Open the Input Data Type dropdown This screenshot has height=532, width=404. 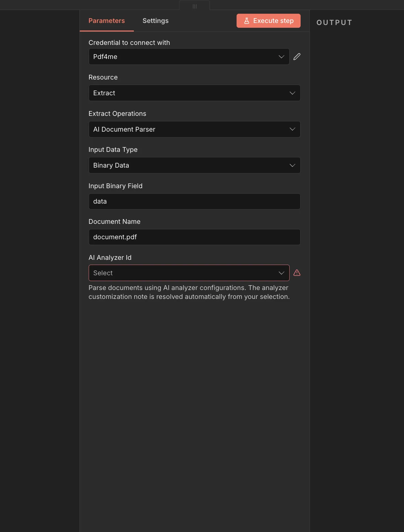(x=194, y=165)
